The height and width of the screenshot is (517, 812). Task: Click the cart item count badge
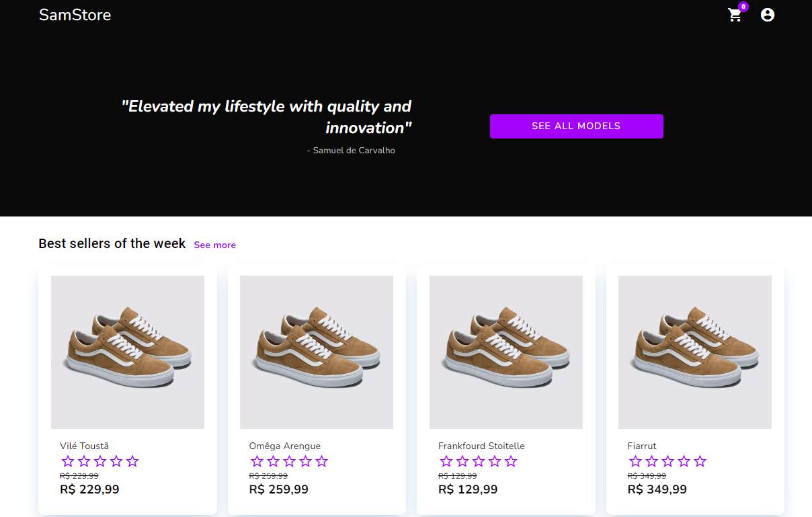click(x=743, y=7)
